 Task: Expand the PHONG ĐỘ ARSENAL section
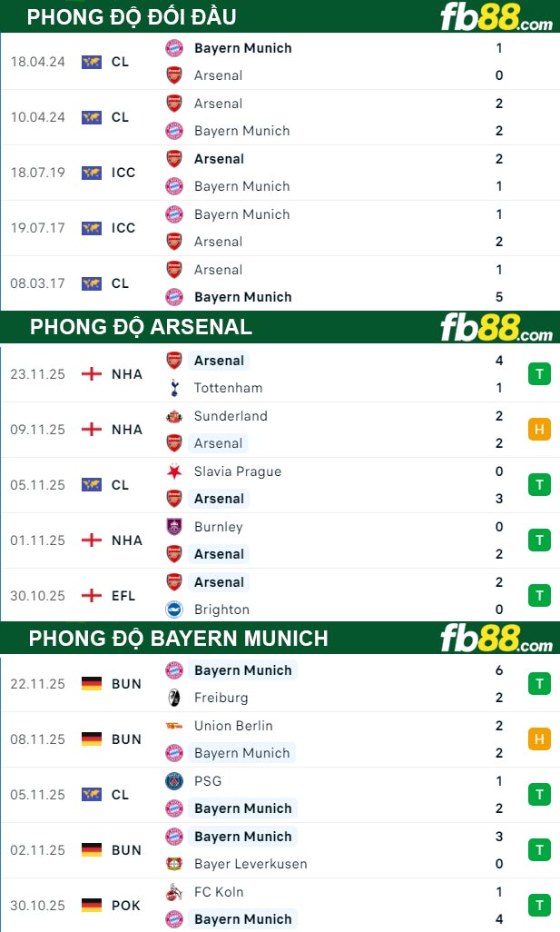(x=141, y=327)
